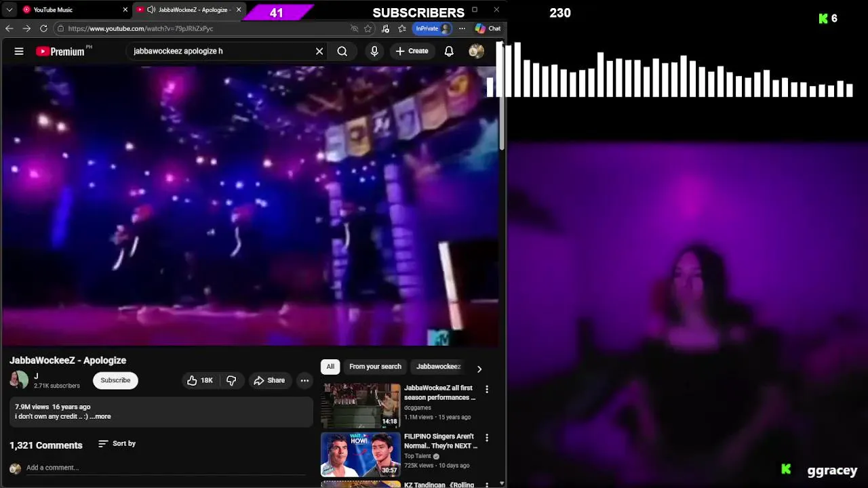Open options for FILIPINO Singers video
This screenshot has width=868, height=488.
(487, 438)
